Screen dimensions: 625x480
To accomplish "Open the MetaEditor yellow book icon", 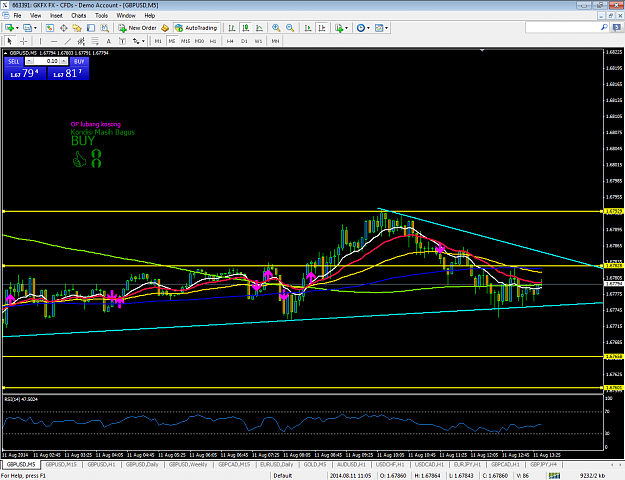I will tap(165, 28).
